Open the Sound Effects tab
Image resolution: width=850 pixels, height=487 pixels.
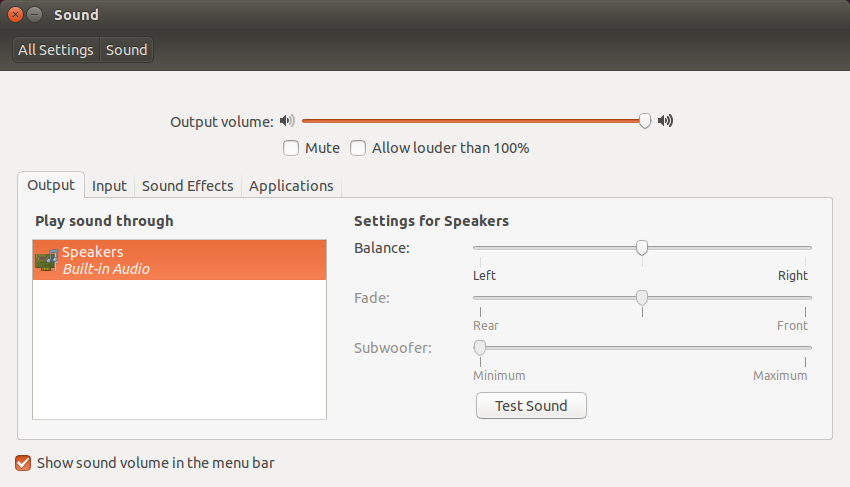[187, 186]
